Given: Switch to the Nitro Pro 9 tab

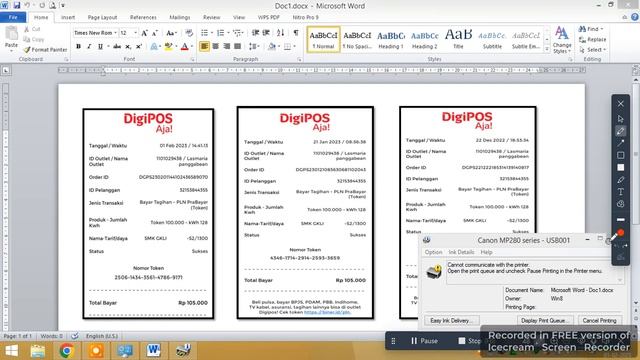Looking at the screenshot, I should coord(305,17).
